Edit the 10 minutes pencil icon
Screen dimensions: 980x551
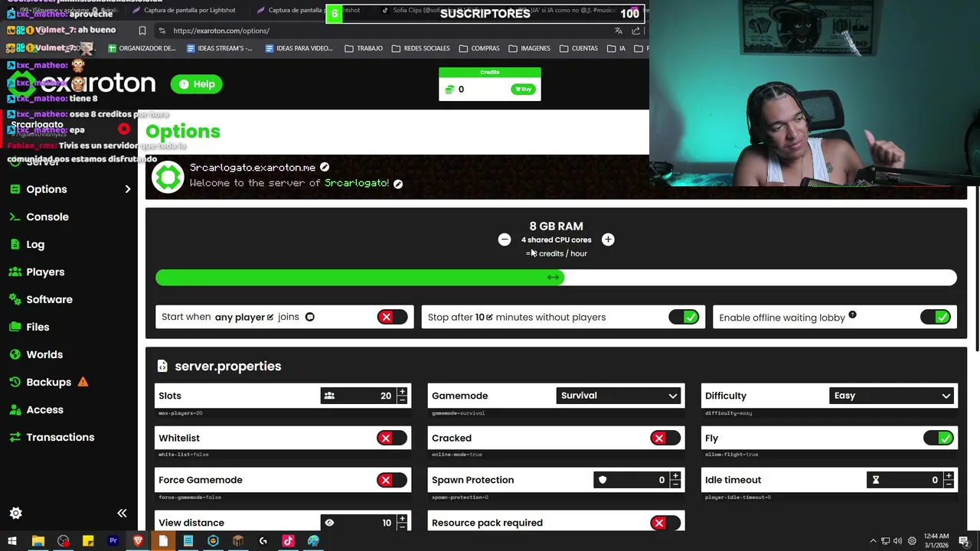click(489, 317)
